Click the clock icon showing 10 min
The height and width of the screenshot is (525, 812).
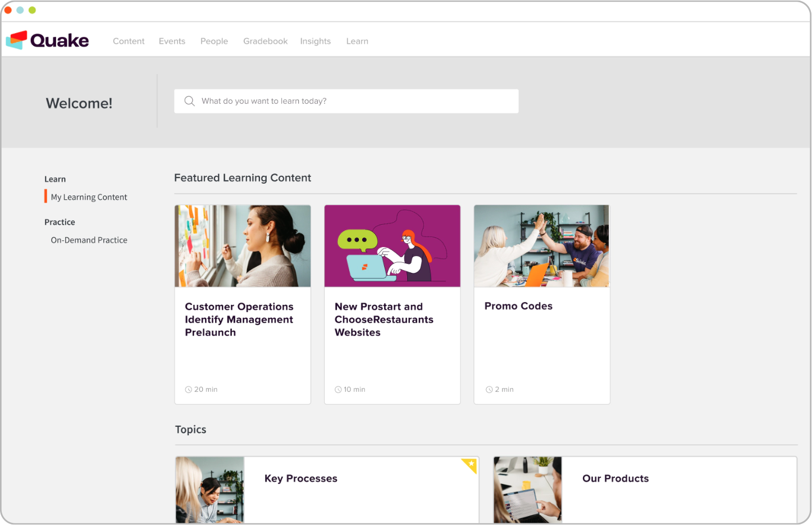[x=337, y=389]
